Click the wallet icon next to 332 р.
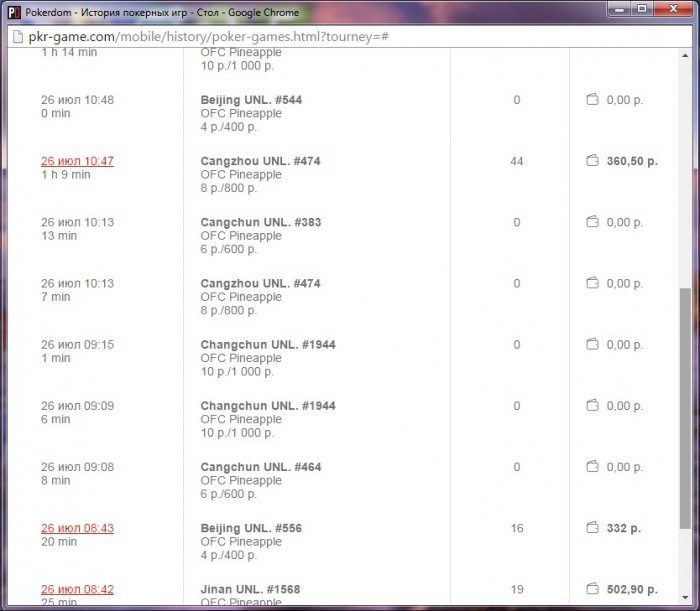700x611 pixels. (592, 528)
